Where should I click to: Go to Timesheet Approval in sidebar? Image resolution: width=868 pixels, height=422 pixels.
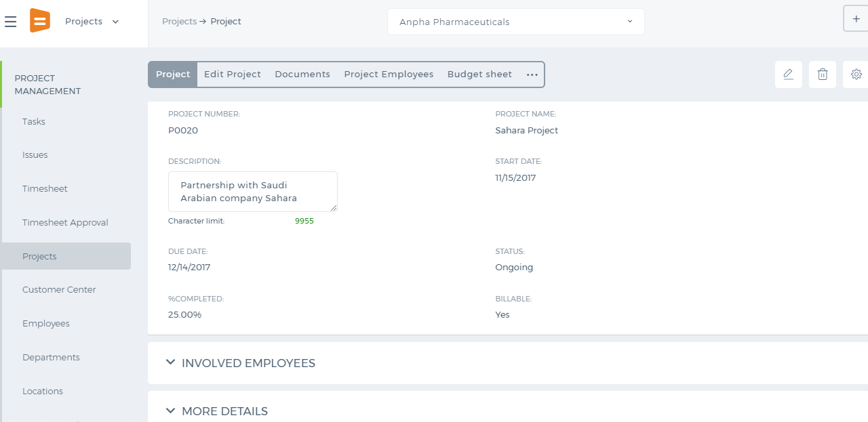coord(65,223)
